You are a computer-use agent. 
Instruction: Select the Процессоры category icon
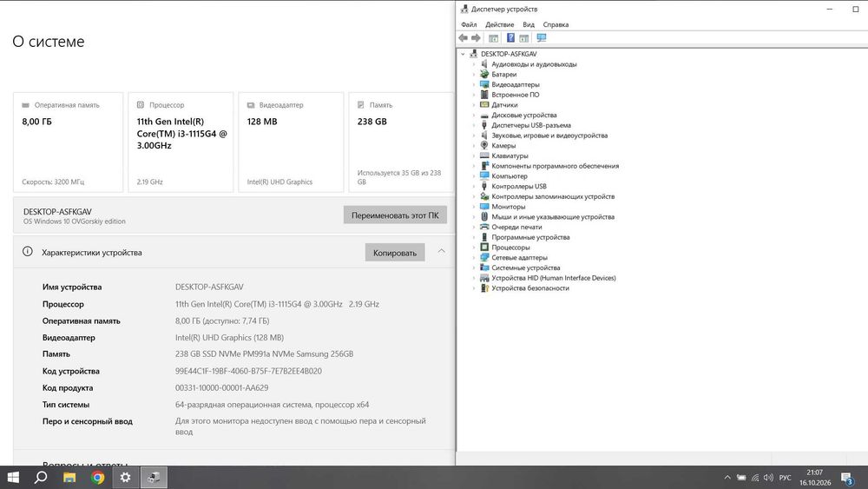point(484,247)
